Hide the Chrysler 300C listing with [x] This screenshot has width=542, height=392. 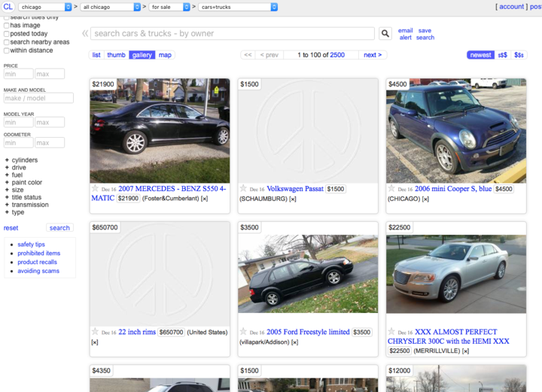point(466,351)
